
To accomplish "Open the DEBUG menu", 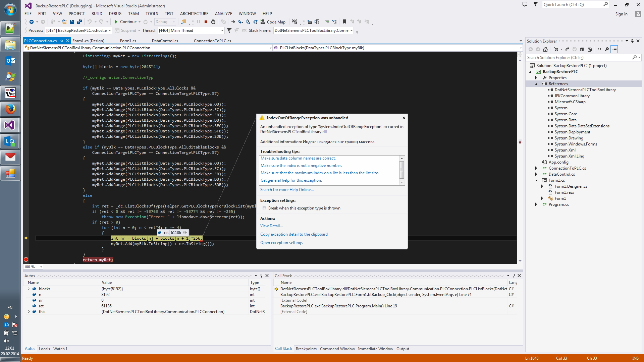I will pyautogui.click(x=115, y=14).
